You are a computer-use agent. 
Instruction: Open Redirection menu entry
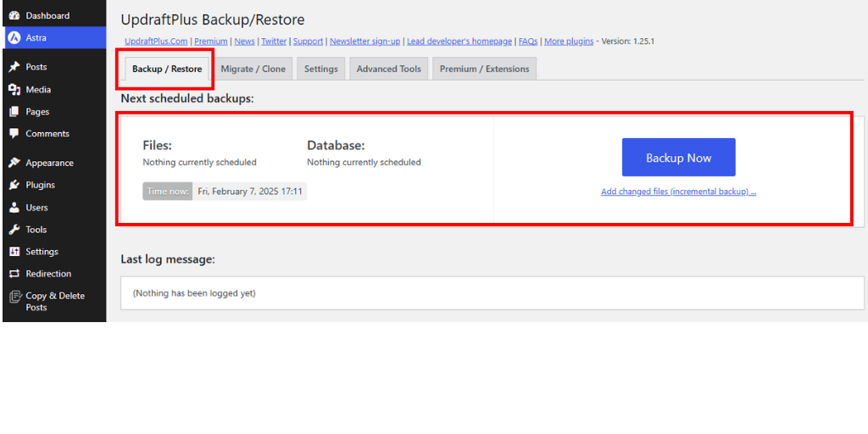54,274
